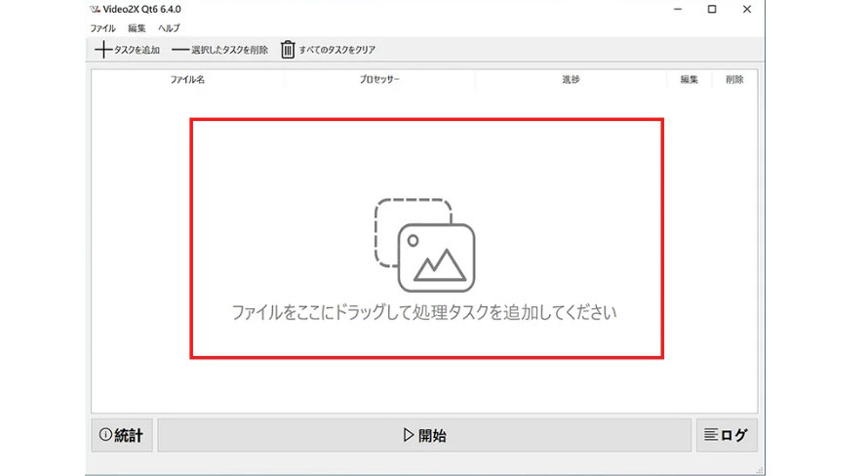
Task: Click the 進捗 column header
Action: (x=571, y=80)
